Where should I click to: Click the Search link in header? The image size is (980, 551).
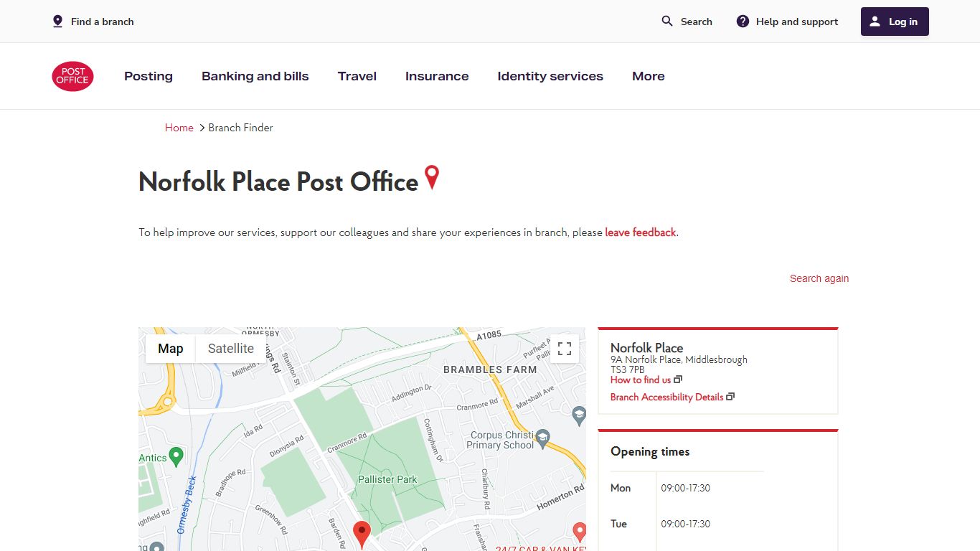point(697,22)
